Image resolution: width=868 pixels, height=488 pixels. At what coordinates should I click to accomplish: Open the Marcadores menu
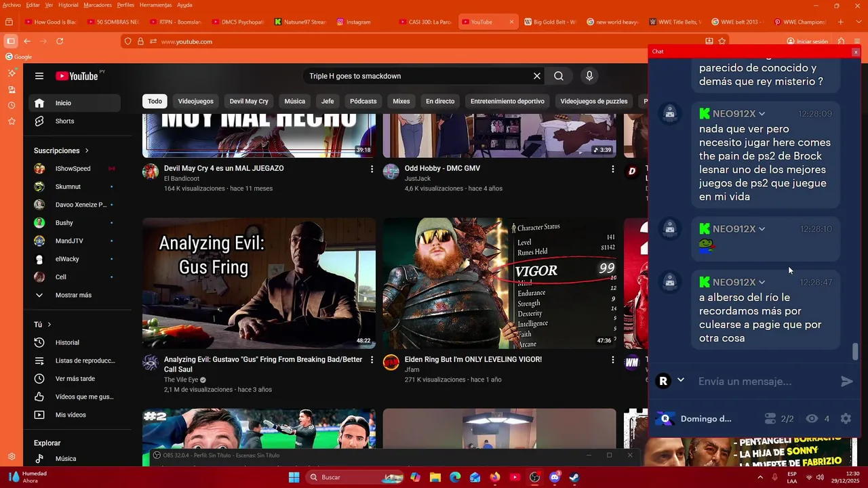pyautogui.click(x=98, y=5)
